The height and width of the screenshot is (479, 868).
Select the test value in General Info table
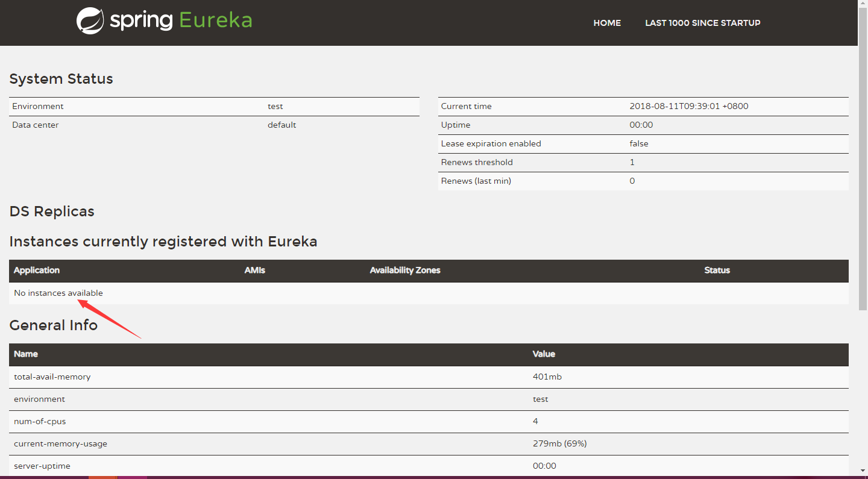click(541, 399)
